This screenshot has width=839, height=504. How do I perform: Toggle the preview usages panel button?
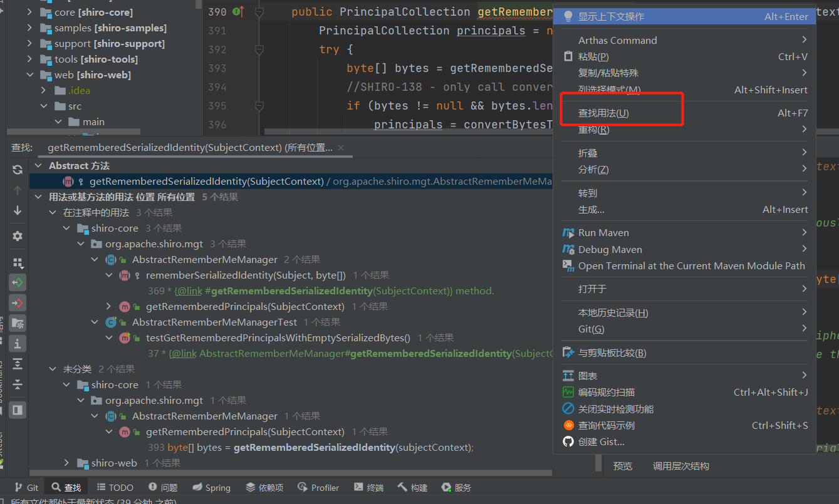point(18,410)
